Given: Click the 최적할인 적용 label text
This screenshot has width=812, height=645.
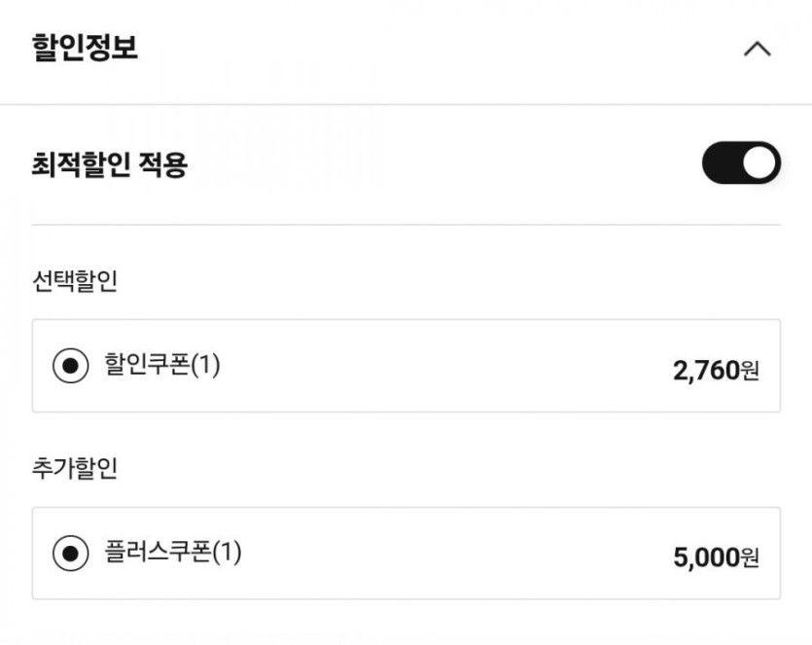Looking at the screenshot, I should [110, 165].
